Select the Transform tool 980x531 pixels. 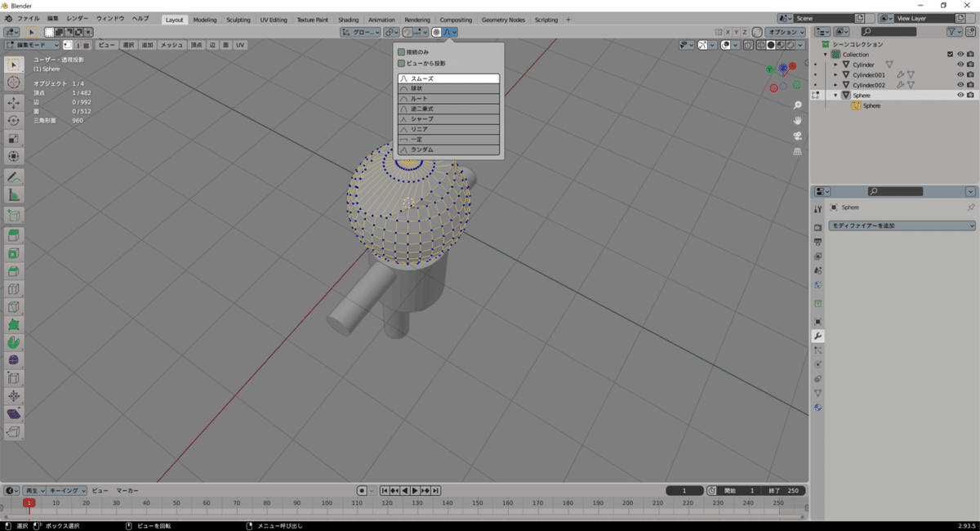(14, 156)
